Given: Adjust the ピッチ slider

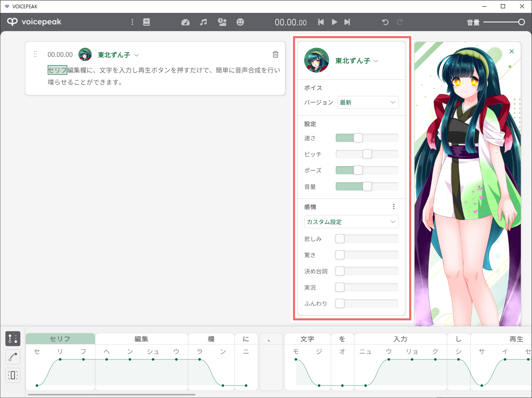Looking at the screenshot, I should click(x=367, y=154).
